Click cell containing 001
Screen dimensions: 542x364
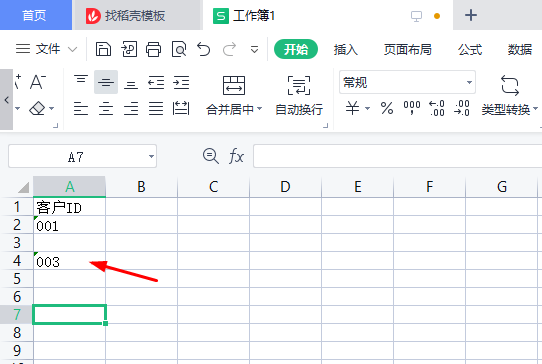tap(69, 225)
